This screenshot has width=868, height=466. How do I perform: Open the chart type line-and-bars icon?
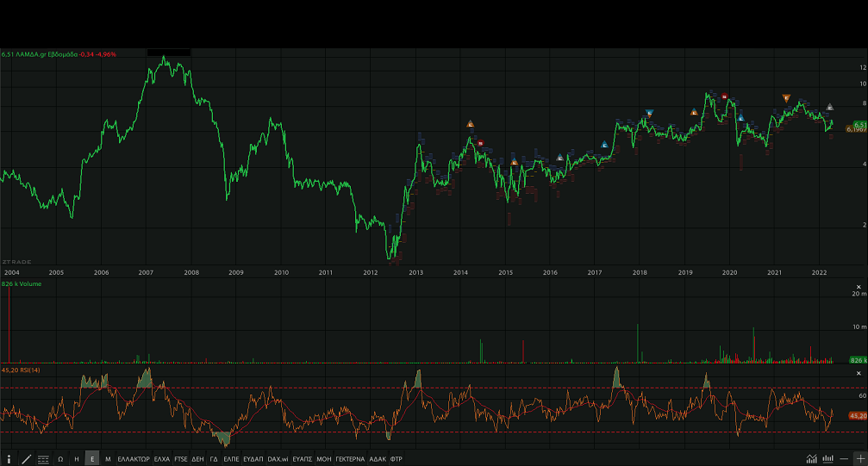tap(811, 459)
